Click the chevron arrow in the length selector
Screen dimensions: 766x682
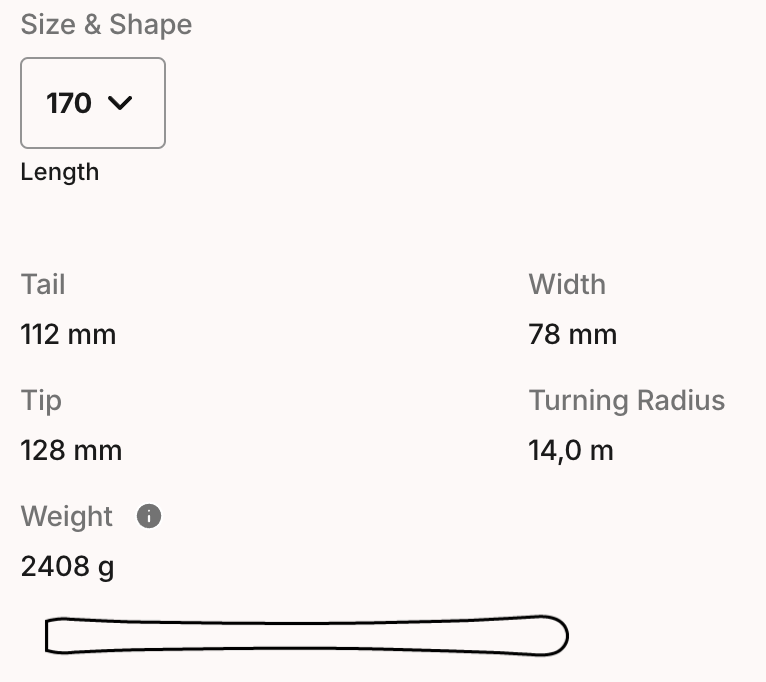[120, 103]
